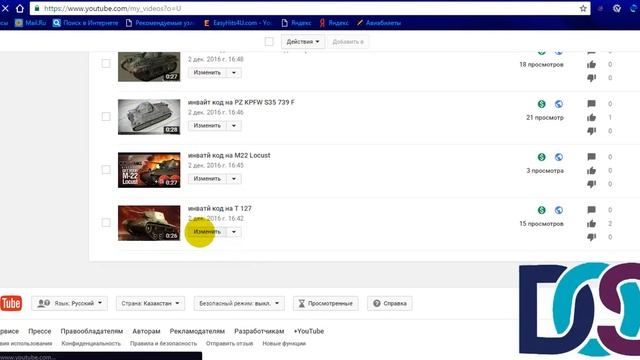Click monetization icon for PZ KPFW S35 video
Image resolution: width=640 pixels, height=360 pixels.
tap(542, 104)
